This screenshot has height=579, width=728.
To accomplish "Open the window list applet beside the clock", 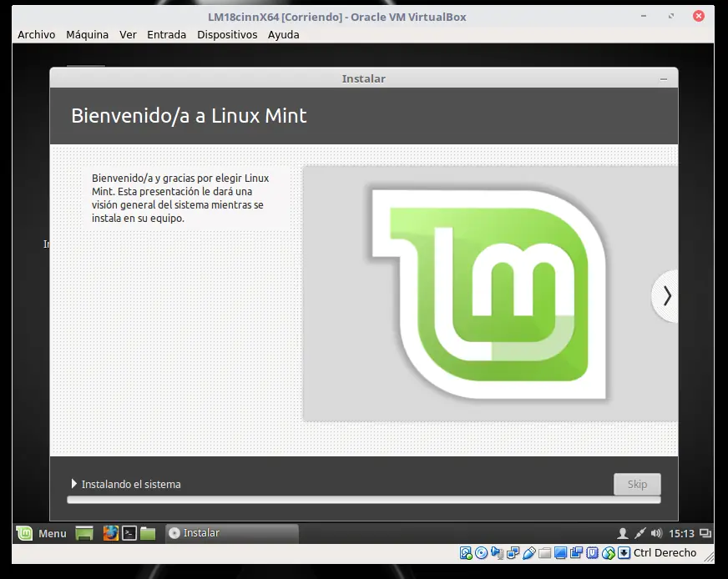I will [705, 534].
